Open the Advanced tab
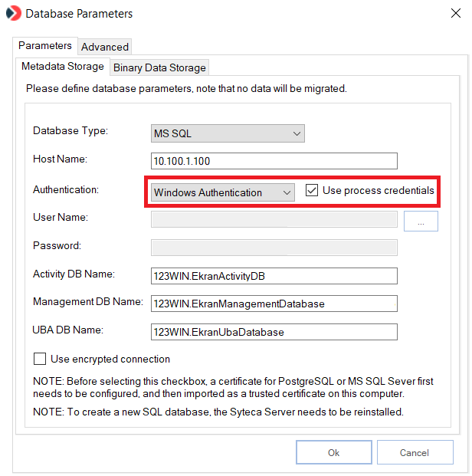Image resolution: width=472 pixels, height=476 pixels. [105, 47]
